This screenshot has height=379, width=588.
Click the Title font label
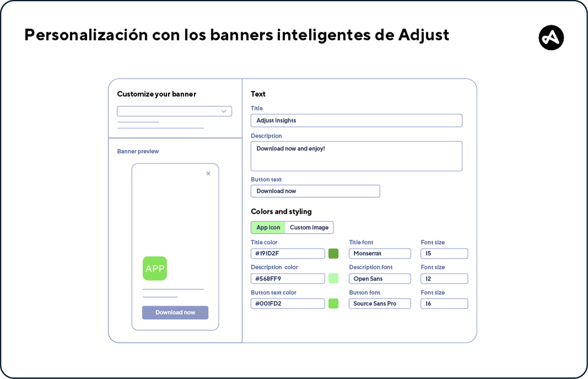(361, 242)
